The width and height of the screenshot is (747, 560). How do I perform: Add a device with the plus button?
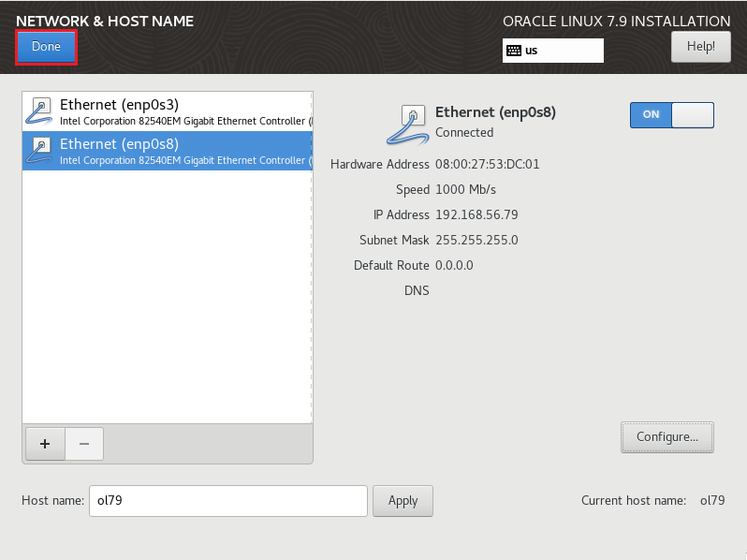(45, 444)
